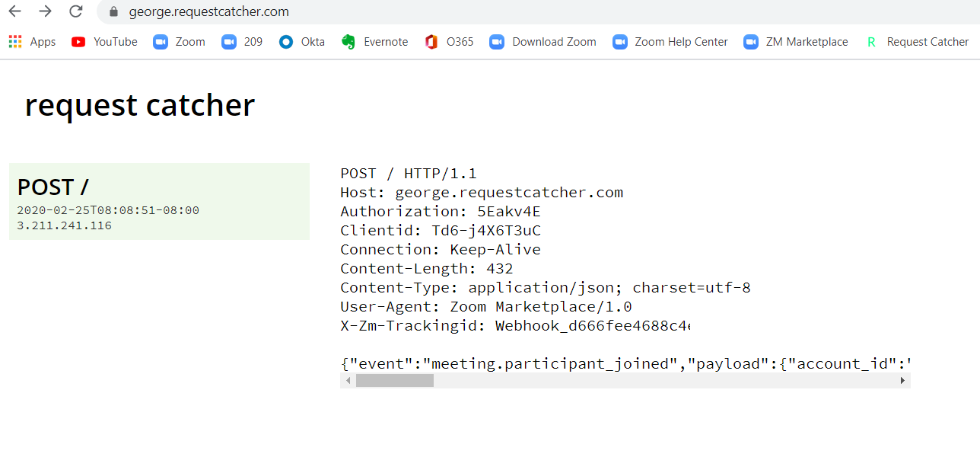The width and height of the screenshot is (980, 457).
Task: Open the Zoom bookmark
Action: click(180, 42)
